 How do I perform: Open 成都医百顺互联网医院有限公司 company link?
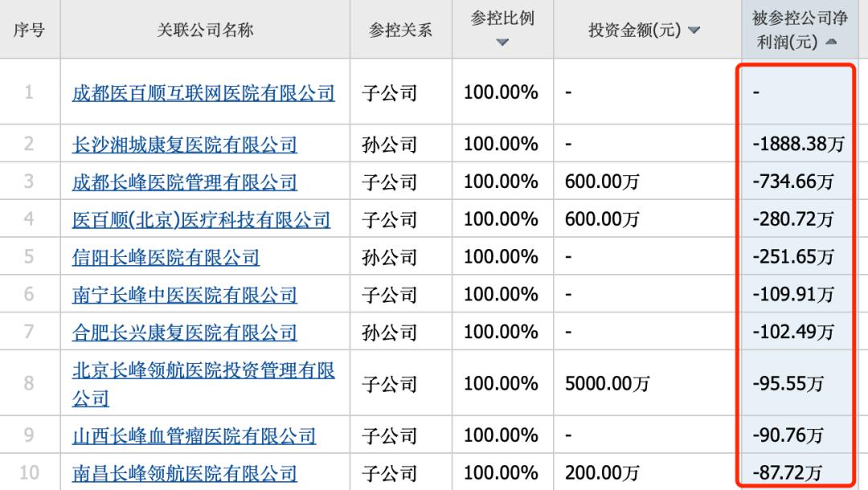click(205, 92)
